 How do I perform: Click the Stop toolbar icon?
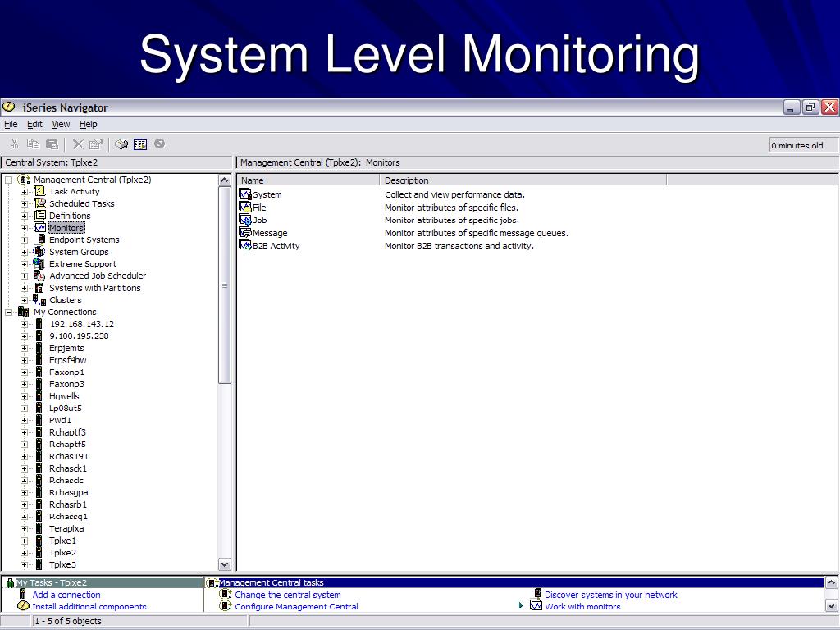(159, 144)
